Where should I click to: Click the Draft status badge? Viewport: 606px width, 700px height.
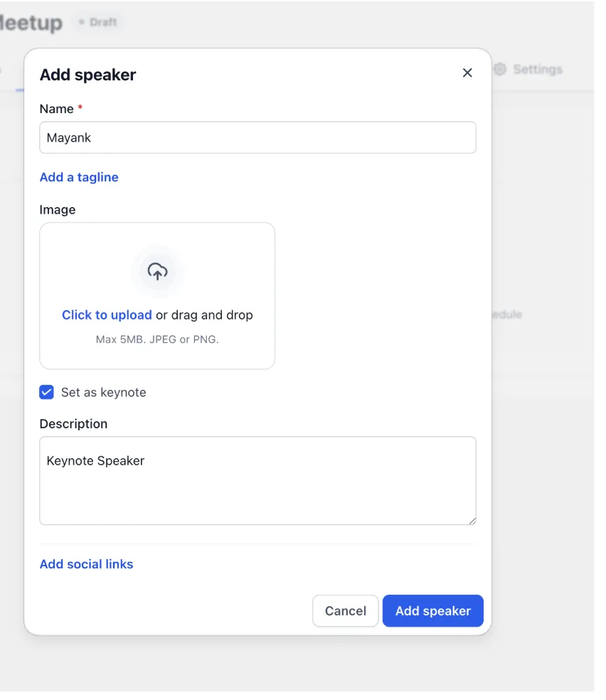(x=98, y=22)
